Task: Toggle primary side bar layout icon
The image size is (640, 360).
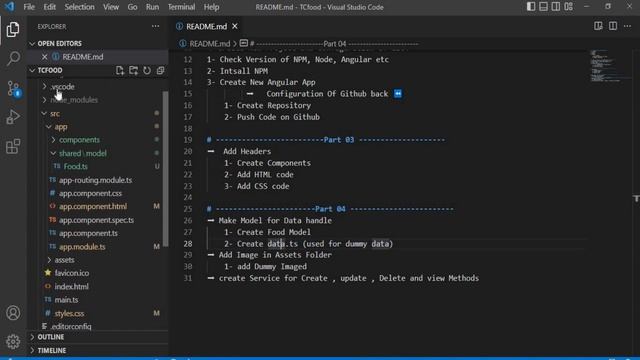Action: pyautogui.click(x=531, y=7)
